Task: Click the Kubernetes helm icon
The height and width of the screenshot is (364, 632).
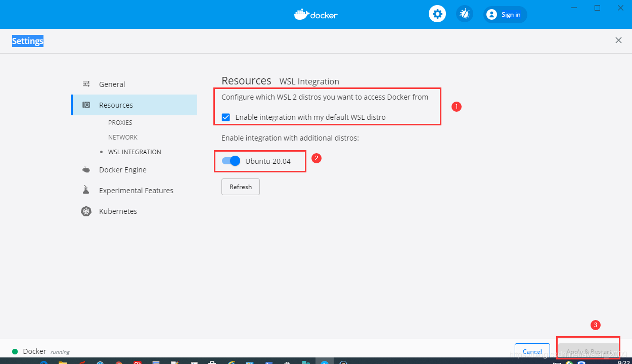Action: [86, 211]
